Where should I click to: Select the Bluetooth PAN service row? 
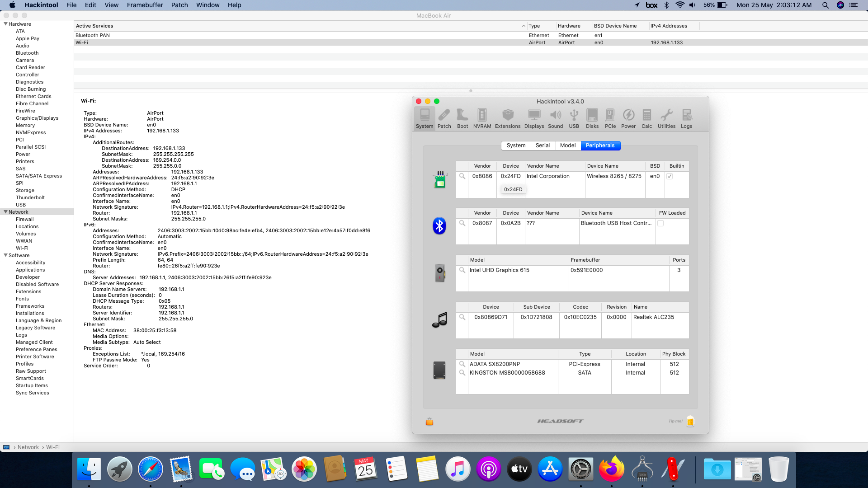[471, 35]
